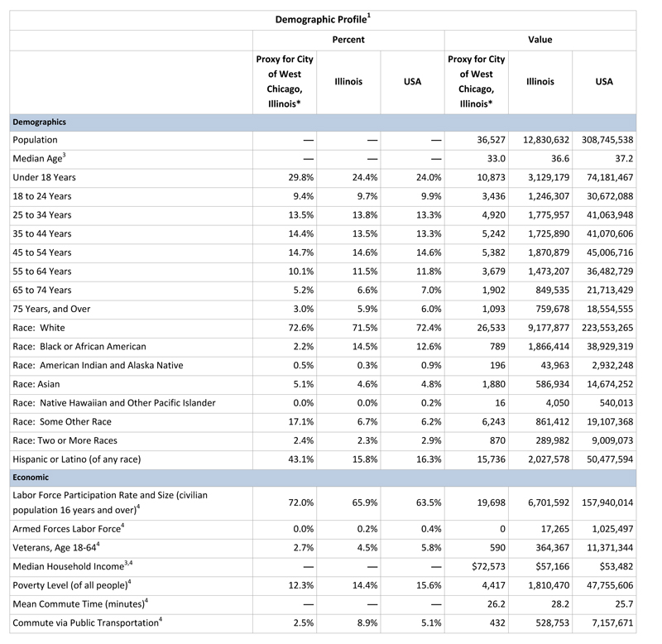The width and height of the screenshot is (662, 644).
Task: Select the Percent column group header
Action: coord(348,40)
